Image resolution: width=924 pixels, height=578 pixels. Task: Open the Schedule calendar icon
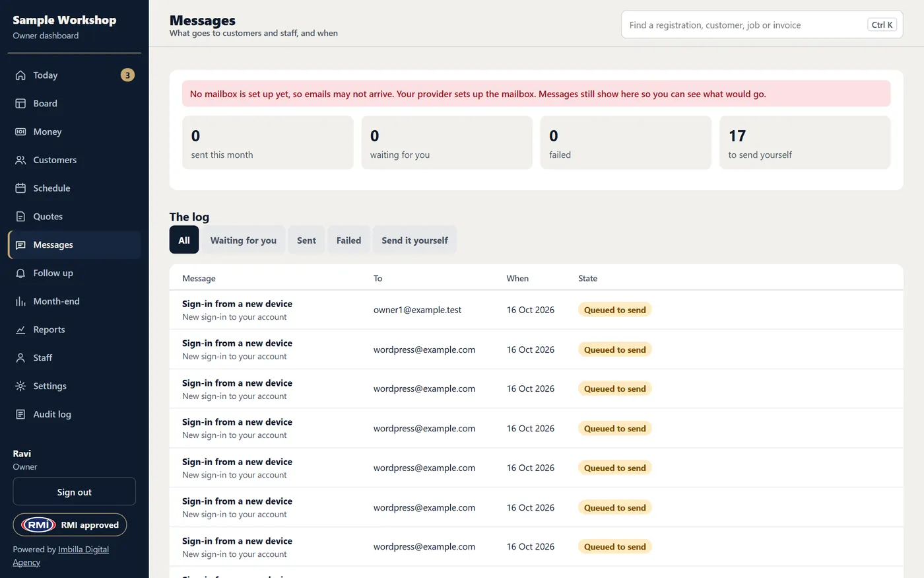(x=20, y=188)
